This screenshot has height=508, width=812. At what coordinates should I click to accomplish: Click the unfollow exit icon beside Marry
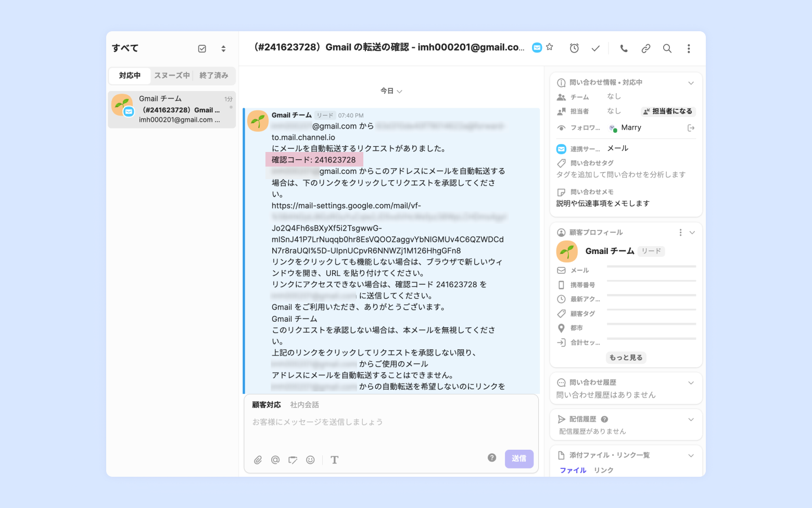tap(691, 128)
